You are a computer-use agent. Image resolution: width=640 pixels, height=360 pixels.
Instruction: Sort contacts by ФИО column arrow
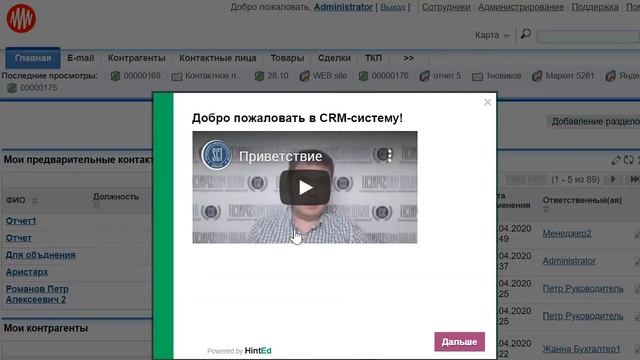click(x=35, y=200)
